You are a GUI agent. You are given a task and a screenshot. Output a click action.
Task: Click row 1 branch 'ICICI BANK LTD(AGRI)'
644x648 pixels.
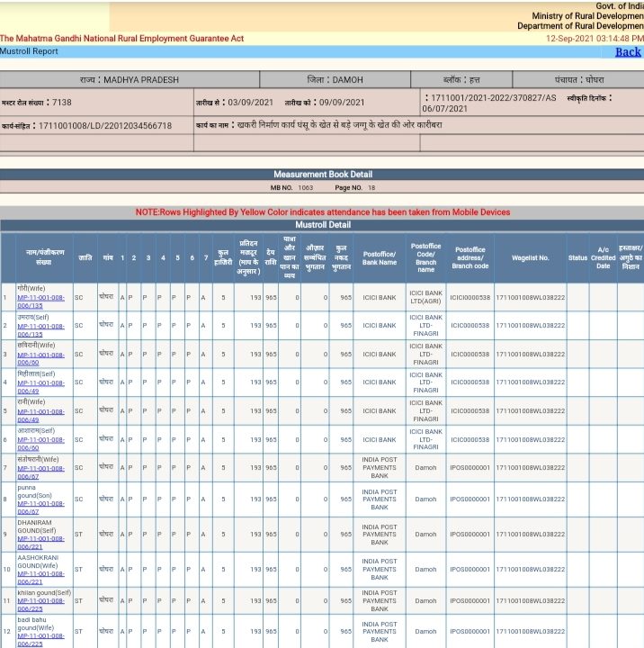coord(425,297)
